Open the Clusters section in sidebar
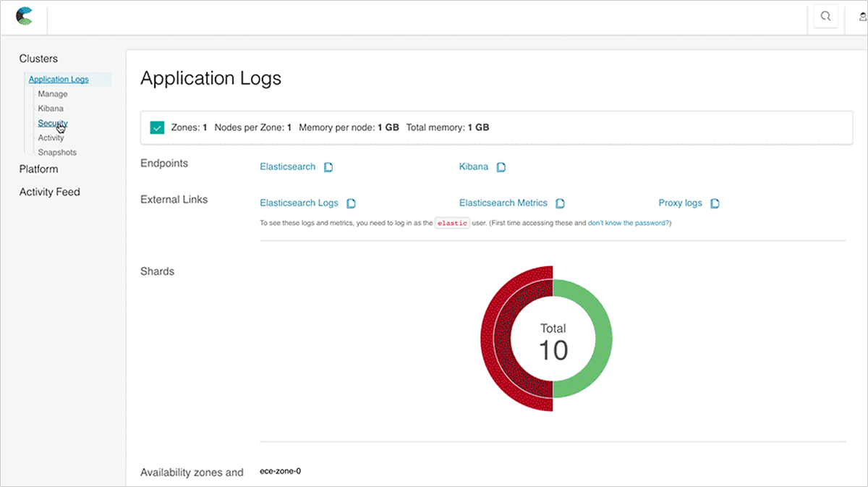868x487 pixels. (x=38, y=59)
